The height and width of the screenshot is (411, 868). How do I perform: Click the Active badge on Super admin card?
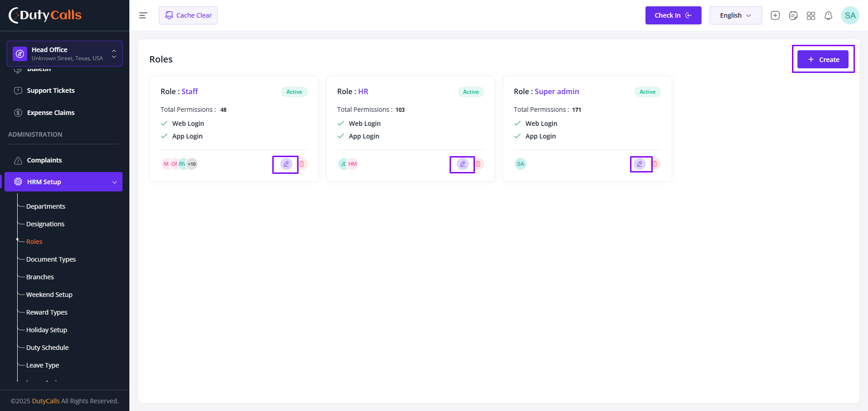(647, 92)
